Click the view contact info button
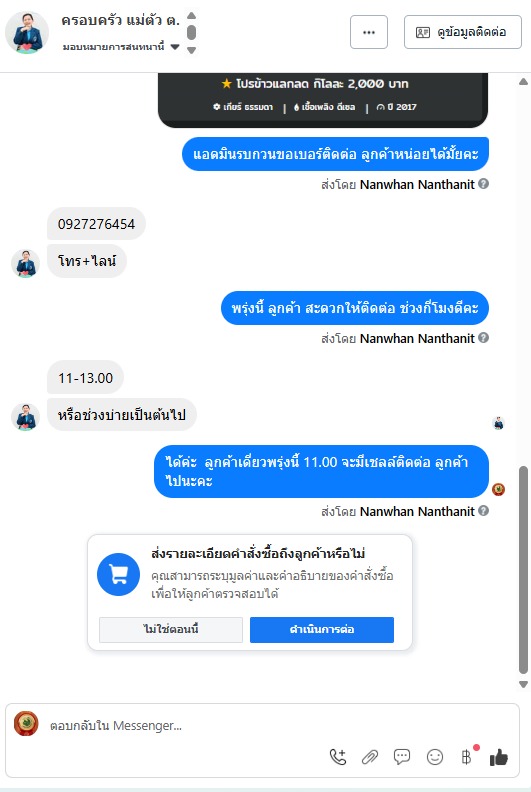The image size is (531, 792). pos(463,32)
